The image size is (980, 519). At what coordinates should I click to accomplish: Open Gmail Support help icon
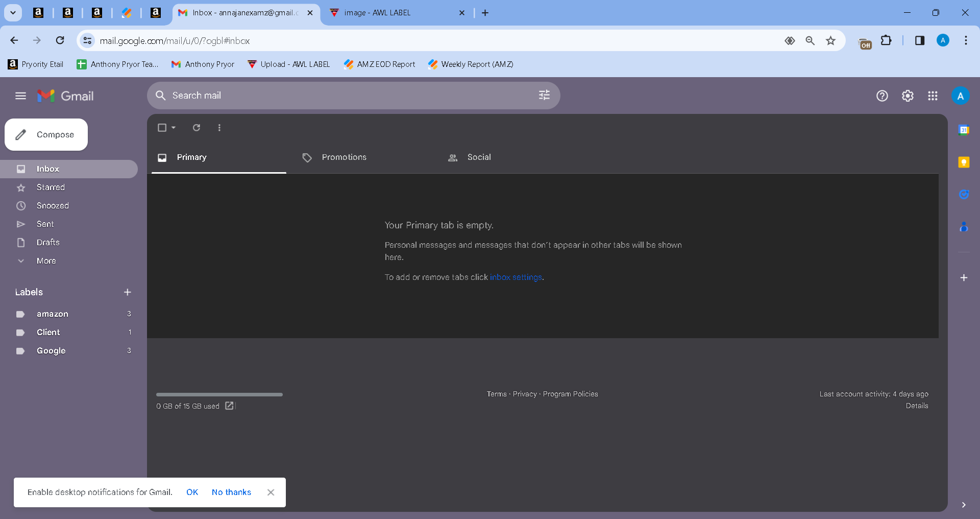(882, 96)
